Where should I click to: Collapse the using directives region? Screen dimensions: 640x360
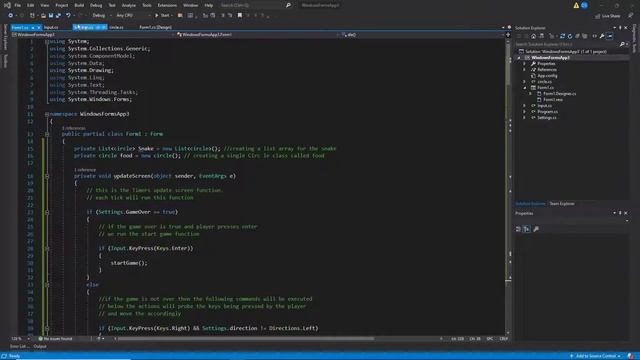[x=47, y=42]
